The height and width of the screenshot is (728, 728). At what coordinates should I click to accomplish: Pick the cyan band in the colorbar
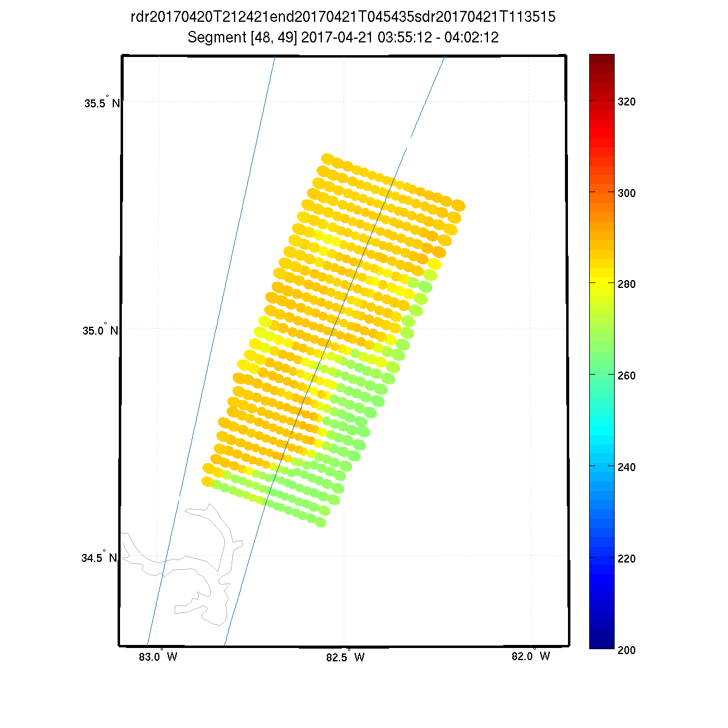pos(601,430)
